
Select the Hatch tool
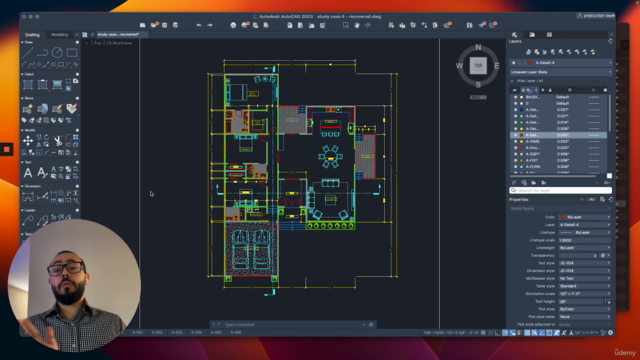pos(28,84)
